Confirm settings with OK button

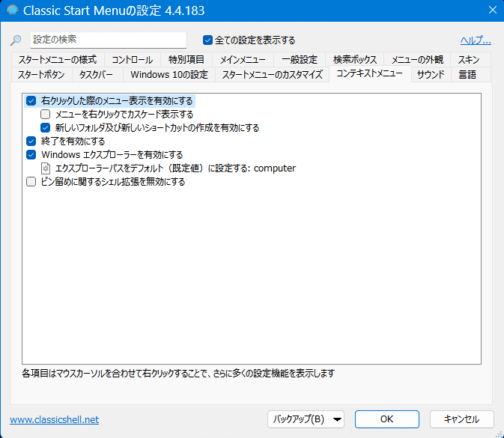coord(387,419)
